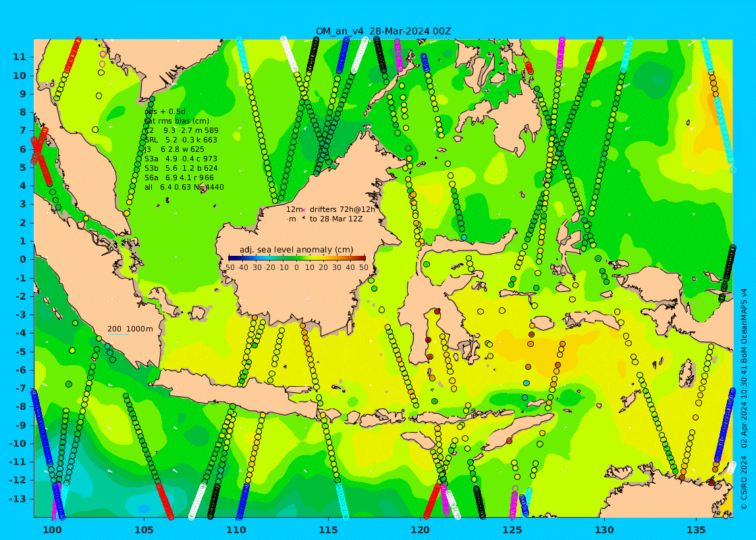The height and width of the screenshot is (540, 756).
Task: Select the vertical CSIRO 2024 BoM OceanMAPS credit
Action: [744, 399]
